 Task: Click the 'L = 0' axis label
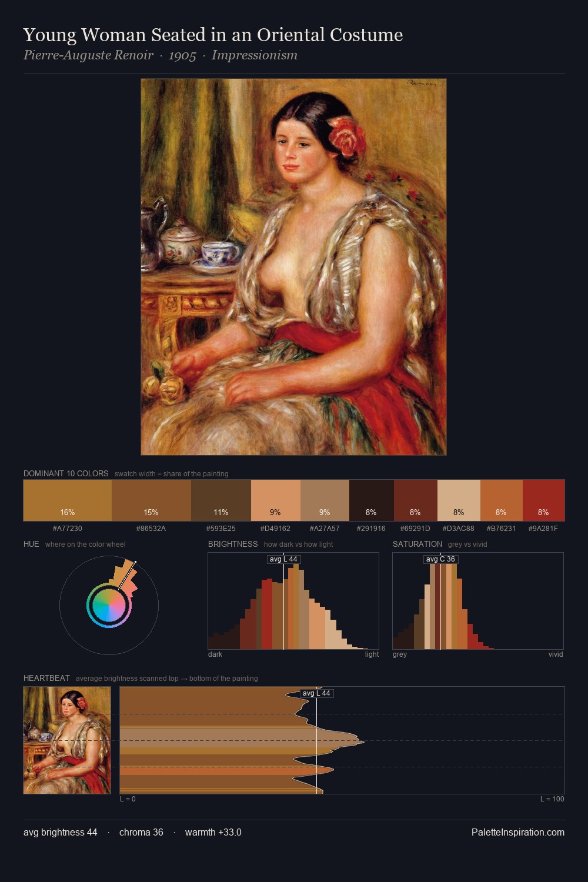pos(128,799)
